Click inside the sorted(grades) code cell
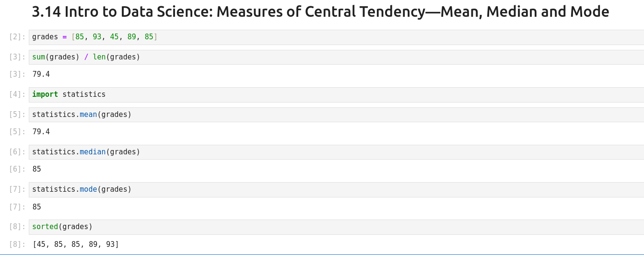 click(x=336, y=227)
